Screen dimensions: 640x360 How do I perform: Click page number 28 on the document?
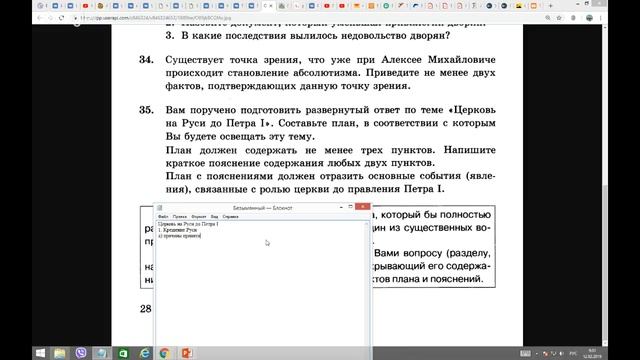145,309
